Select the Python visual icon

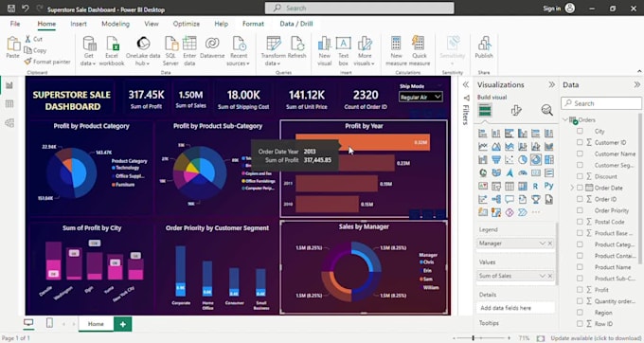tap(548, 186)
